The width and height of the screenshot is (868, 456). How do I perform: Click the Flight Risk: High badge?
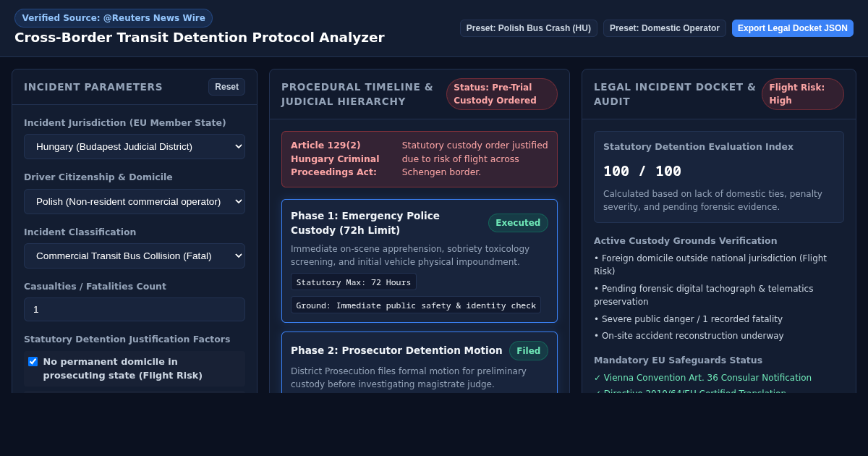pos(803,94)
